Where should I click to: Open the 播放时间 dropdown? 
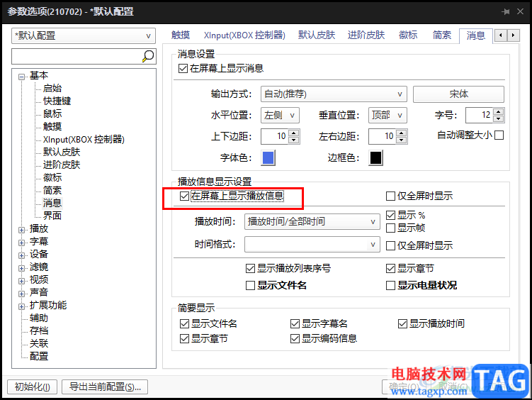[312, 222]
